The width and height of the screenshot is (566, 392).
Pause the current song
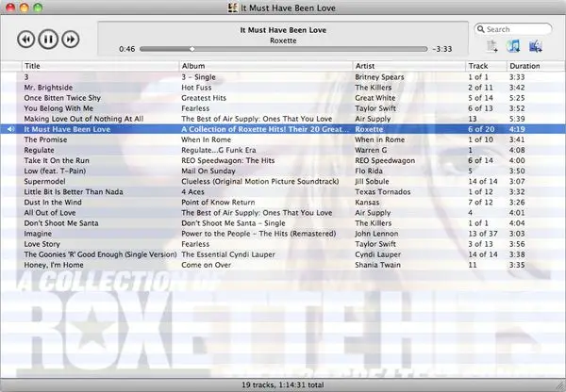point(48,39)
